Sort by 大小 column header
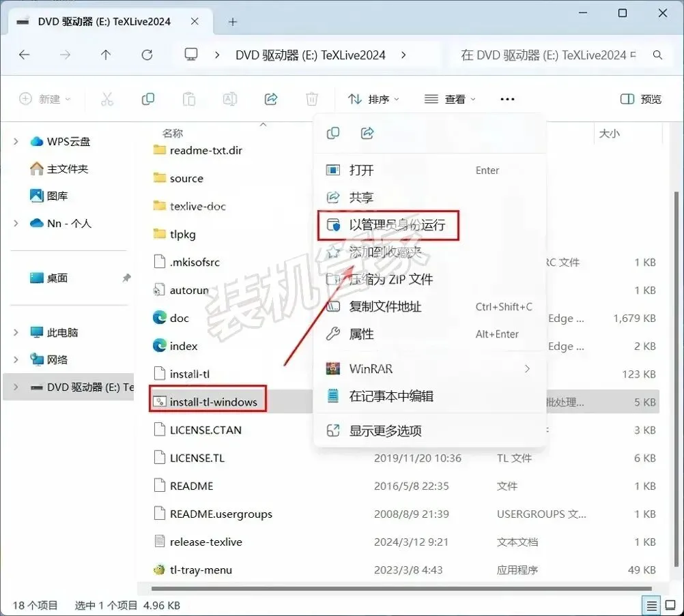Screen dimensions: 684x616 tap(609, 133)
